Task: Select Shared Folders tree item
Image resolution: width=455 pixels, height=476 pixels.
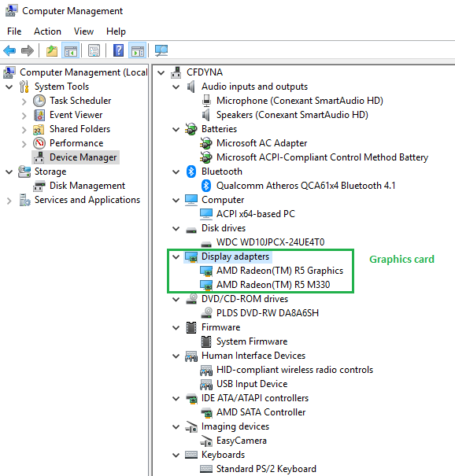Action: pos(80,129)
